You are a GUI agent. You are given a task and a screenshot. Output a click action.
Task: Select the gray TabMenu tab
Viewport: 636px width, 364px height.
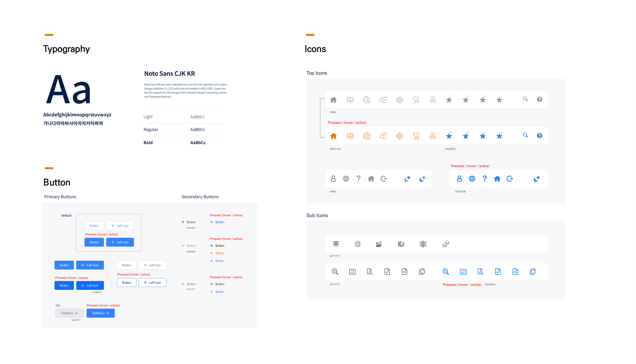point(69,313)
